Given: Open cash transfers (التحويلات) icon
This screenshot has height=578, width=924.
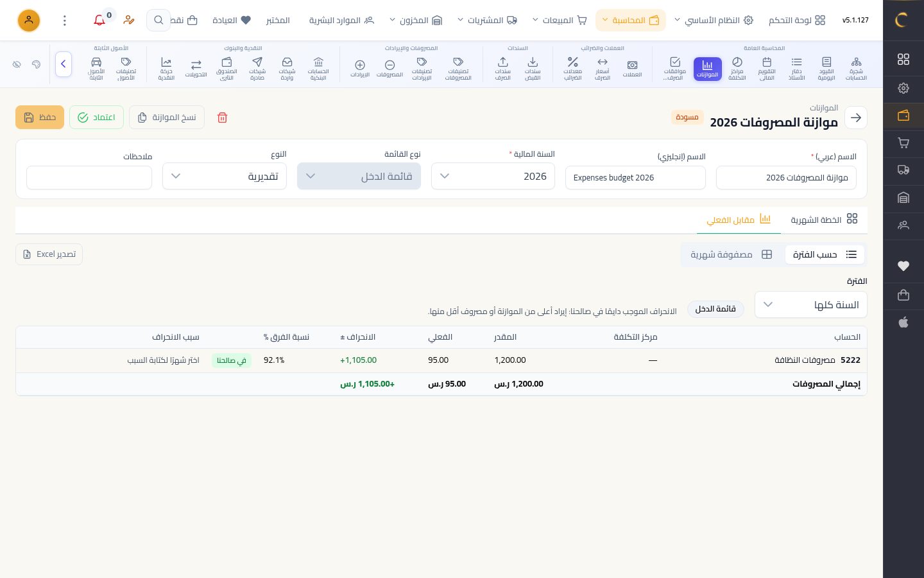Looking at the screenshot, I should pyautogui.click(x=196, y=69).
